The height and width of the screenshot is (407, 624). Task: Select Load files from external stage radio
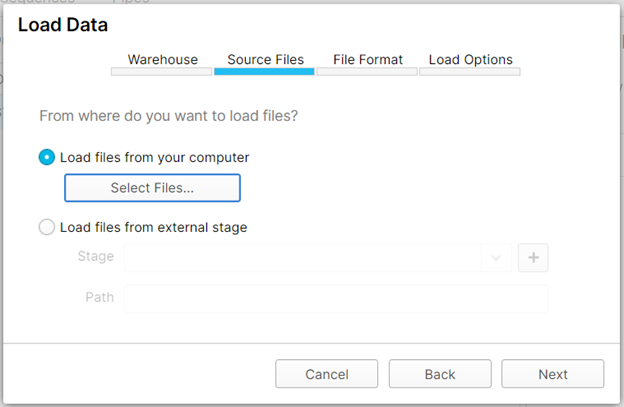(x=47, y=227)
